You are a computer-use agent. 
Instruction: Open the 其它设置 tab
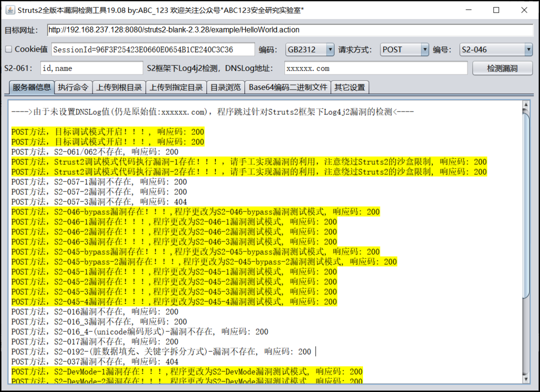click(x=350, y=87)
